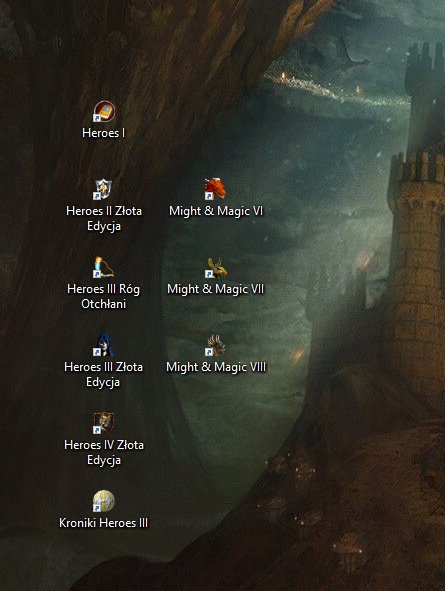This screenshot has height=591, width=445.
Task: Select the Heroes III Złota Edycja icon
Action: [104, 345]
